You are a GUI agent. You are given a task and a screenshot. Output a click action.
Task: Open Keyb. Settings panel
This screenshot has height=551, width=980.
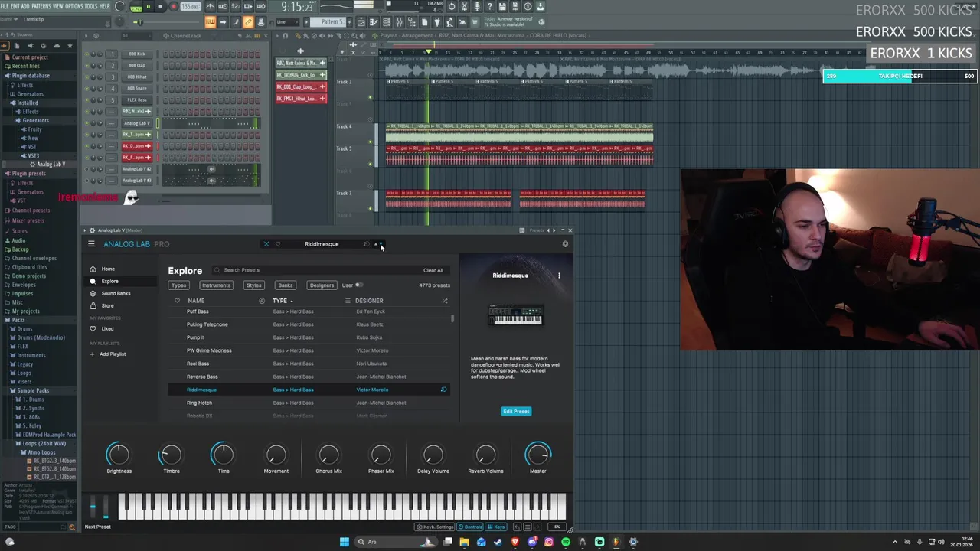point(435,527)
